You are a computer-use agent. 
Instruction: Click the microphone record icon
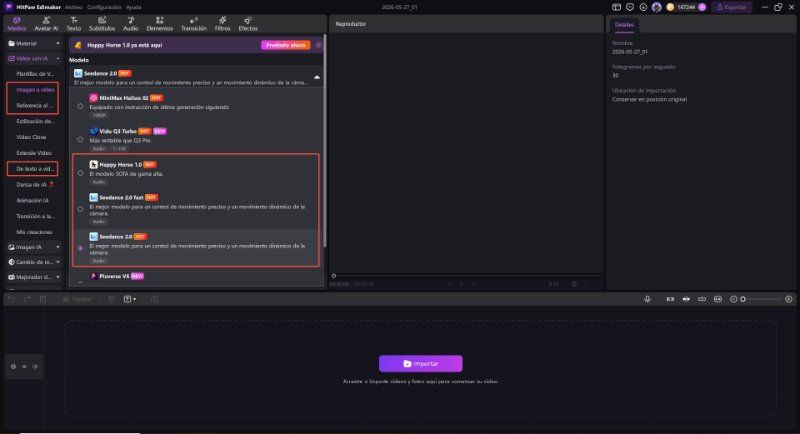click(x=647, y=299)
